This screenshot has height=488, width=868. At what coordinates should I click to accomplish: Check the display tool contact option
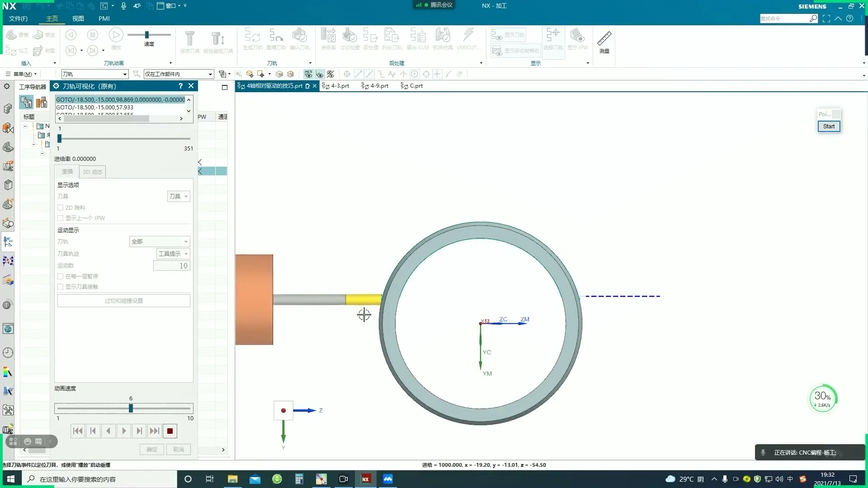(60, 287)
